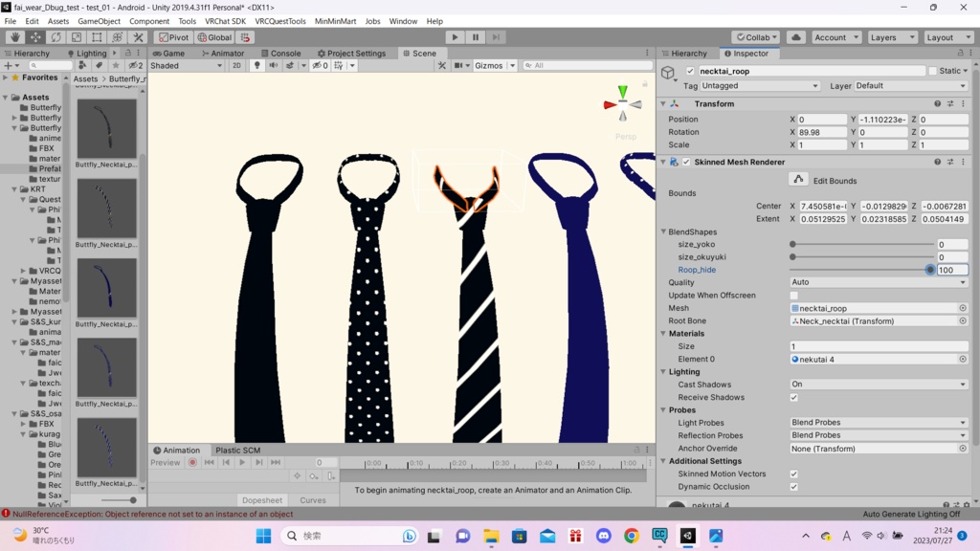The width and height of the screenshot is (980, 551).
Task: Toggle scene lighting bulb icon
Action: [x=256, y=66]
